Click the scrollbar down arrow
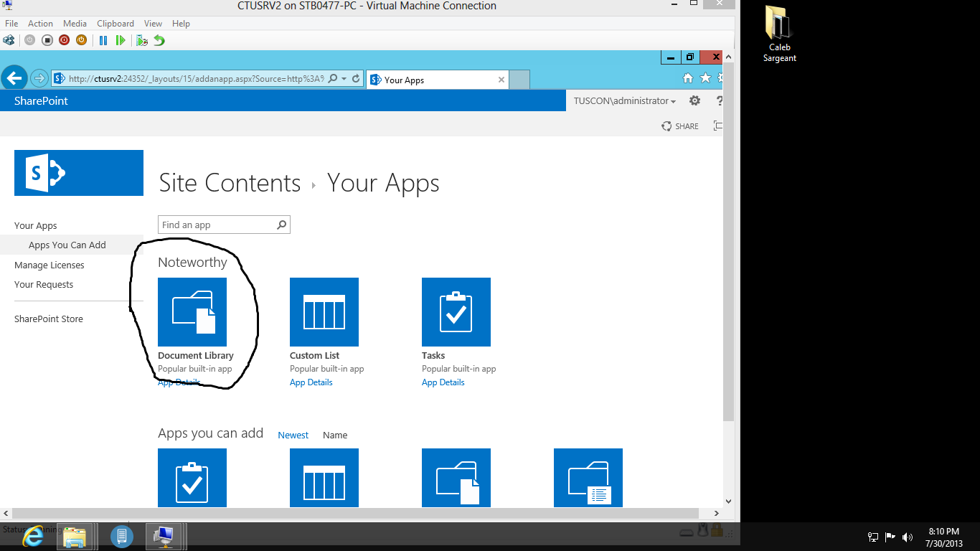This screenshot has width=980, height=551. coord(728,501)
